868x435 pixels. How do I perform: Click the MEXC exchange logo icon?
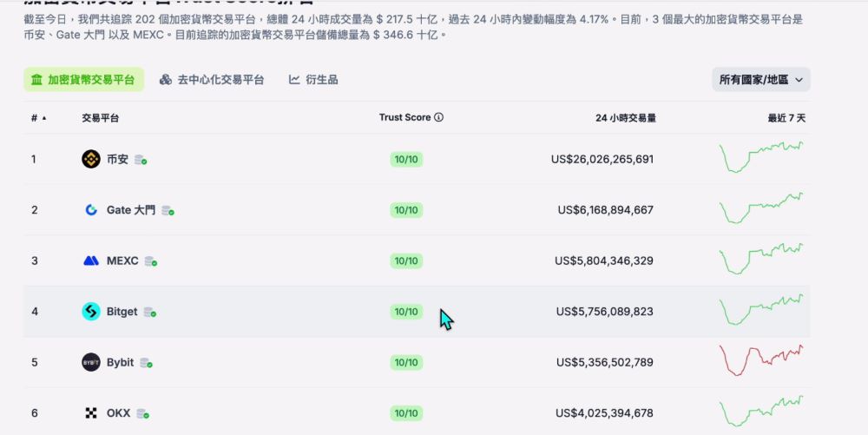tap(91, 260)
